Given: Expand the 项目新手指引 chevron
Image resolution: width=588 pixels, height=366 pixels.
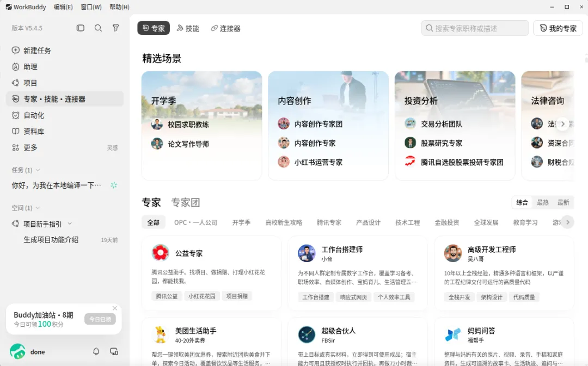Looking at the screenshot, I should point(70,224).
